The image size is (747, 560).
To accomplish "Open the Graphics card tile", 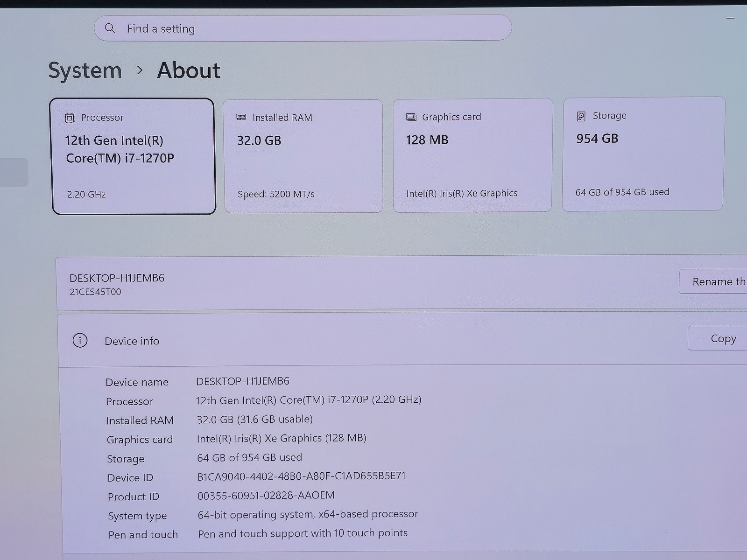I will click(x=472, y=155).
